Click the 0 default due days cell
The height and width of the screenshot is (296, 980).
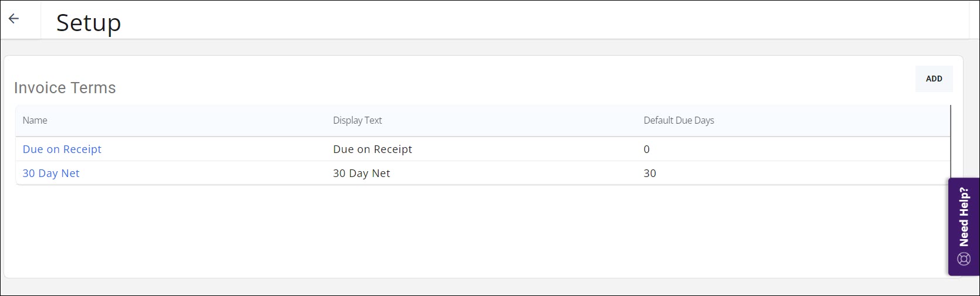pyautogui.click(x=647, y=149)
